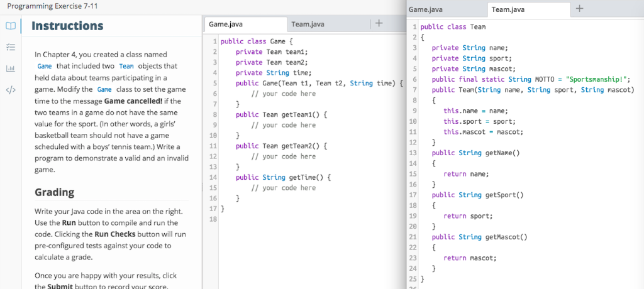Click the 'public String getMascot()' line
644x289 pixels.
[x=479, y=237]
